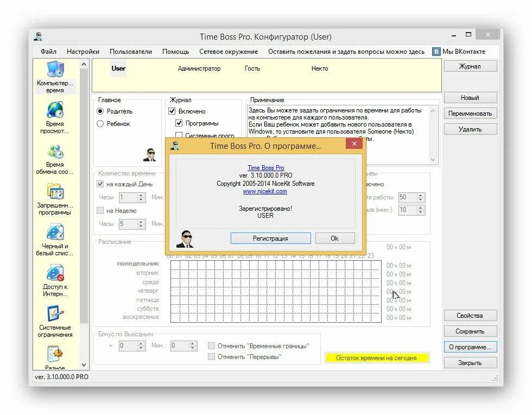Image resolution: width=532 pixels, height=415 pixels.
Task: Click the Сохранить button
Action: tap(470, 331)
